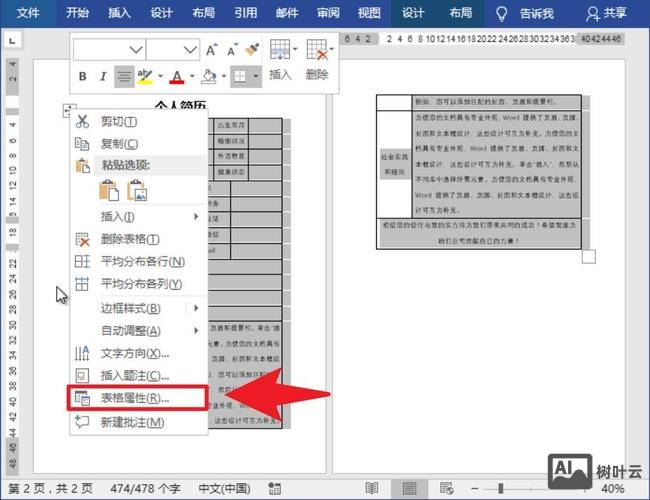
Task: Choose 新建批注(M) menu item
Action: (139, 422)
